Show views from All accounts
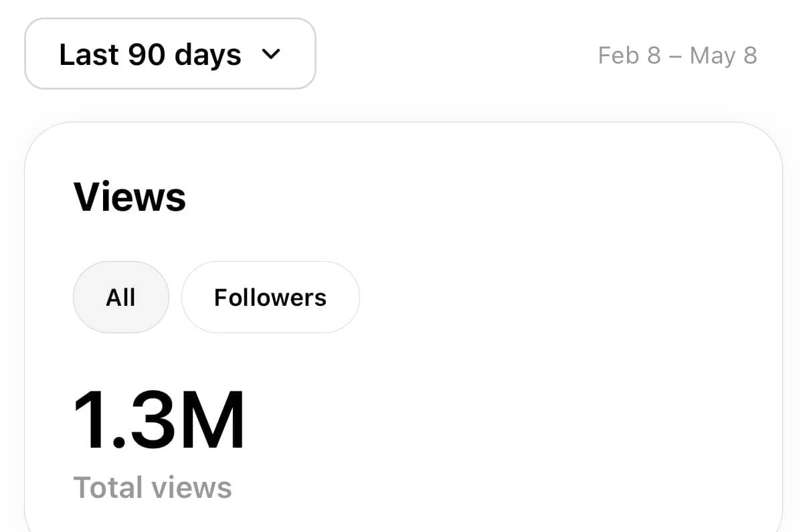This screenshot has width=807, height=532. coord(121,297)
